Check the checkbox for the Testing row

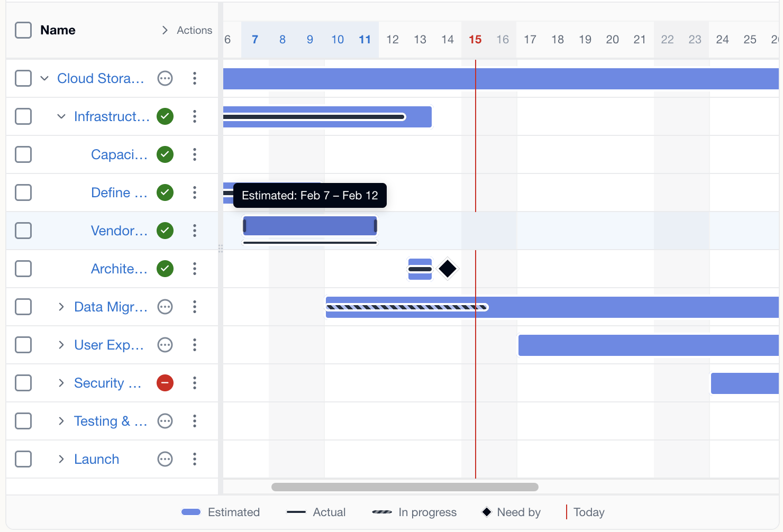click(23, 421)
